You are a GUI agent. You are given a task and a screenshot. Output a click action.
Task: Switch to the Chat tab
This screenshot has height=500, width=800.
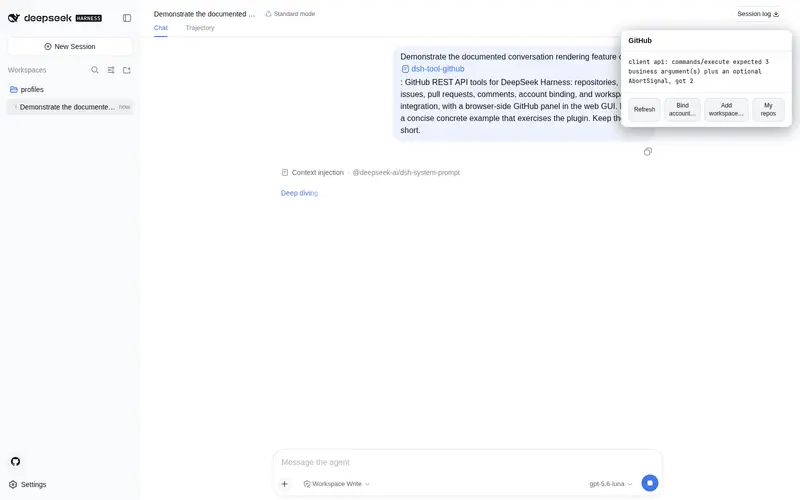(161, 28)
